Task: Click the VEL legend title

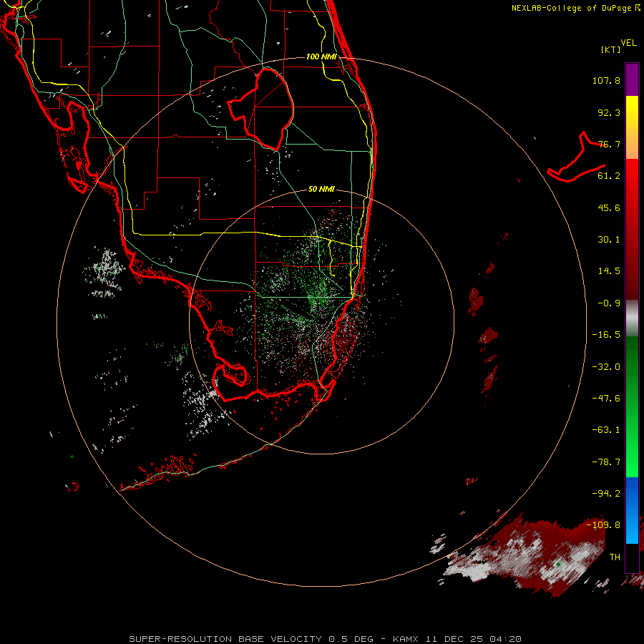Action: pyautogui.click(x=628, y=43)
